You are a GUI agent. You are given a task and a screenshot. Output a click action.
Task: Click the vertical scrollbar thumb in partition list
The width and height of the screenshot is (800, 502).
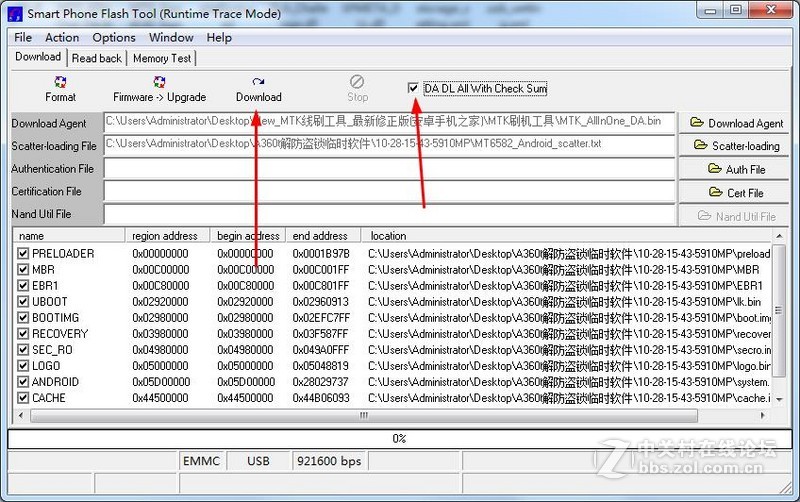[779, 310]
